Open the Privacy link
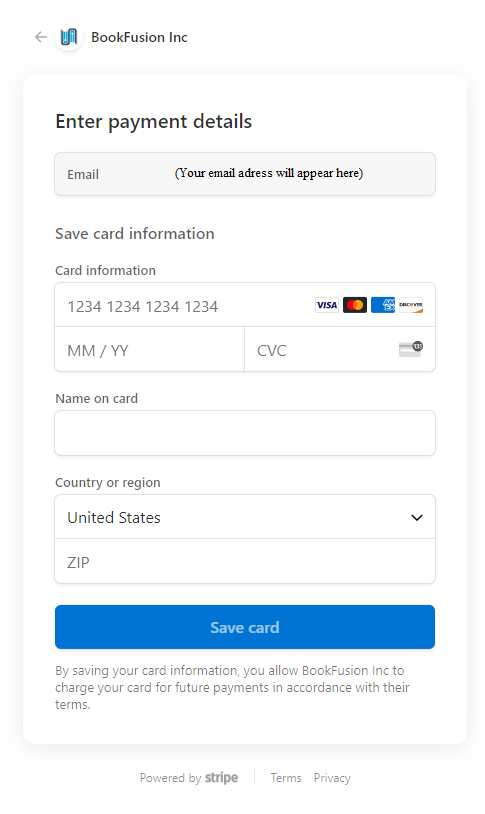Screen dimensions: 485x814 pos(332,778)
